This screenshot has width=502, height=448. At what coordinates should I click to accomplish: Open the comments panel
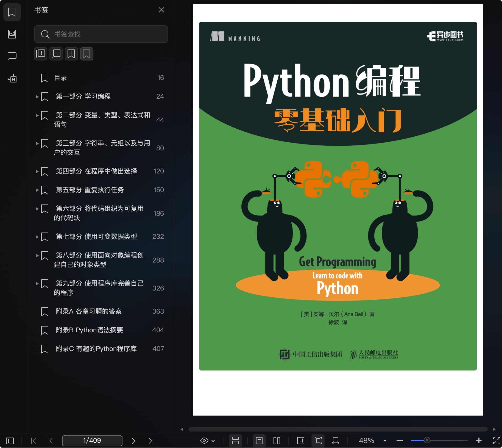click(x=12, y=56)
